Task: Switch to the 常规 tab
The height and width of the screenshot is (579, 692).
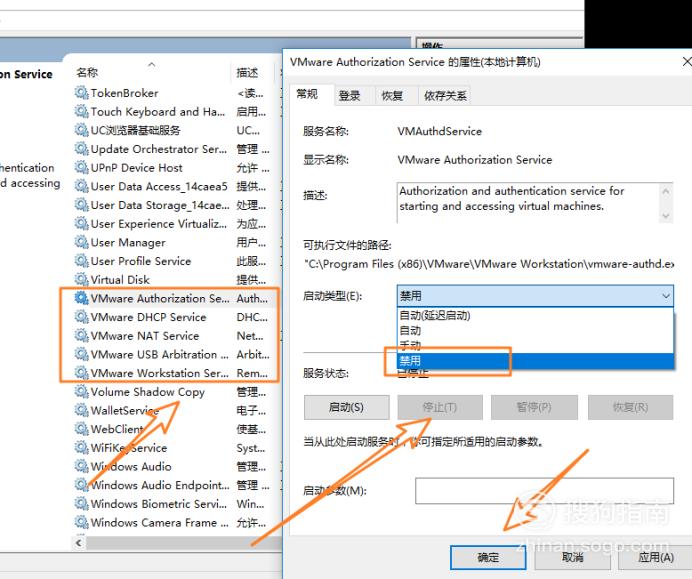Action: [307, 94]
